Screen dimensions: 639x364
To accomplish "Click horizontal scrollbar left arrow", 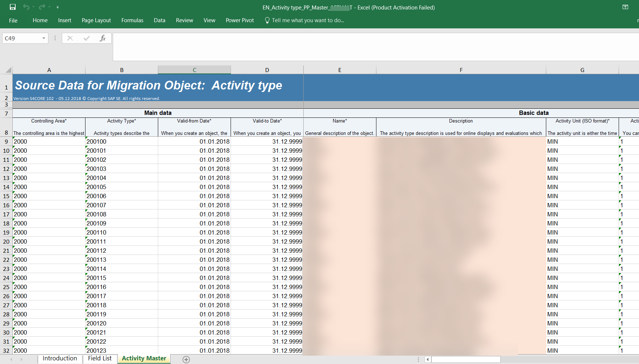I will (x=428, y=359).
